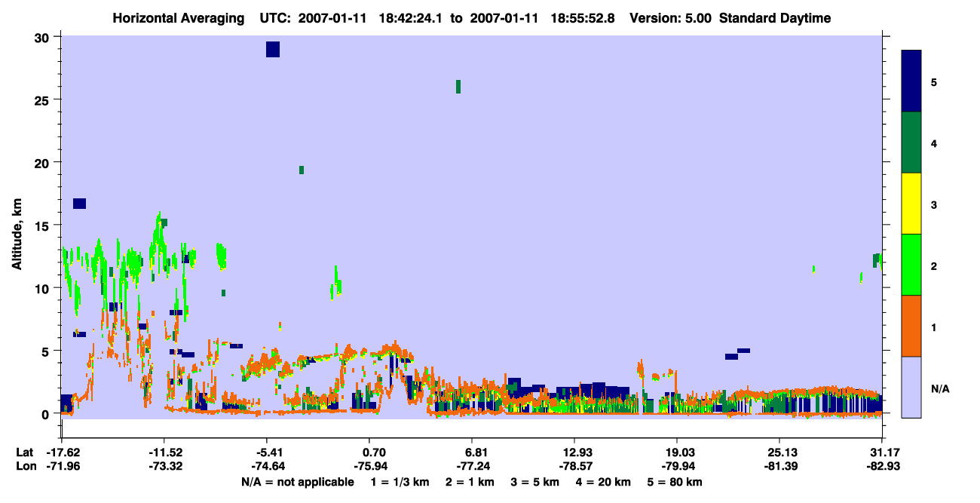Click the 'Horizontal Averaging' title text
This screenshot has width=980, height=503.
pyautogui.click(x=179, y=18)
